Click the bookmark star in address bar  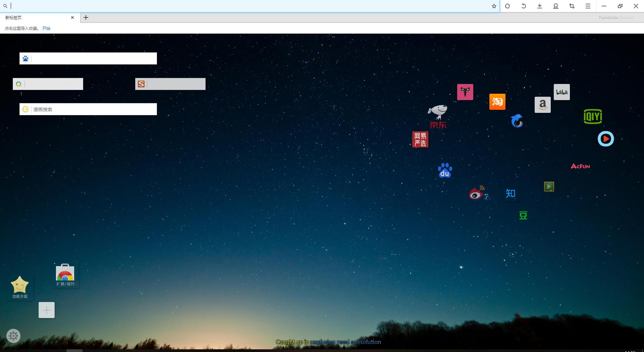point(494,6)
